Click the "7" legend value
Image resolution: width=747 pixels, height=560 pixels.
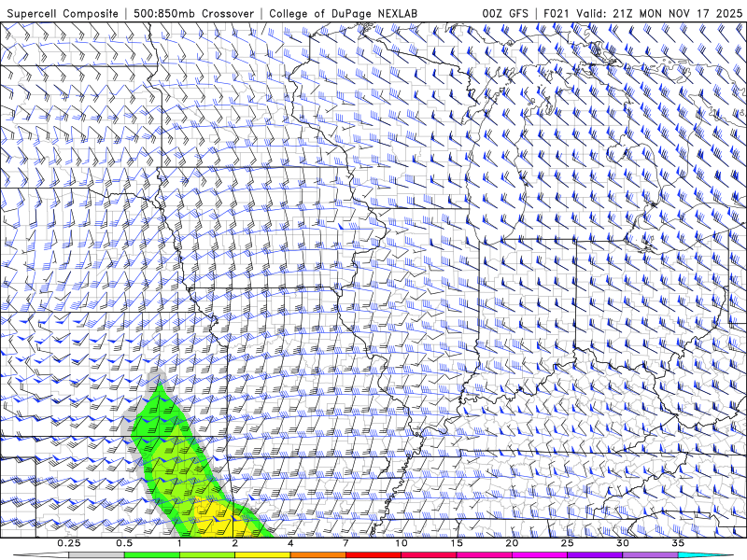point(345,543)
